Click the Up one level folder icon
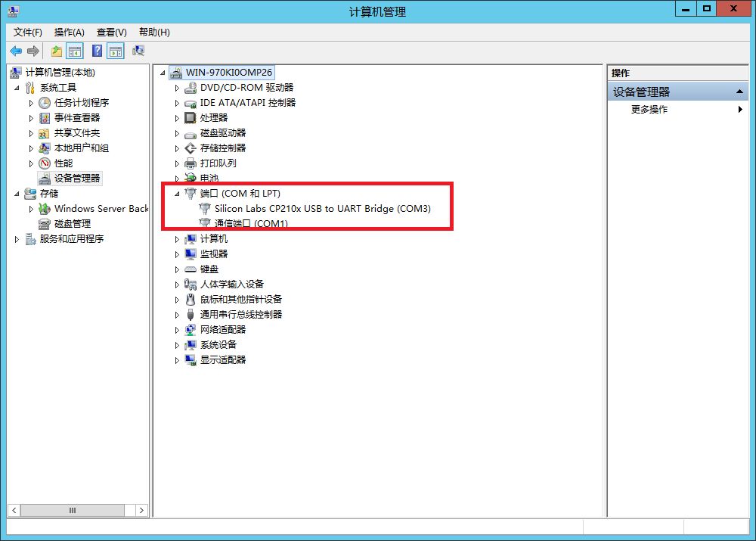 tap(57, 51)
